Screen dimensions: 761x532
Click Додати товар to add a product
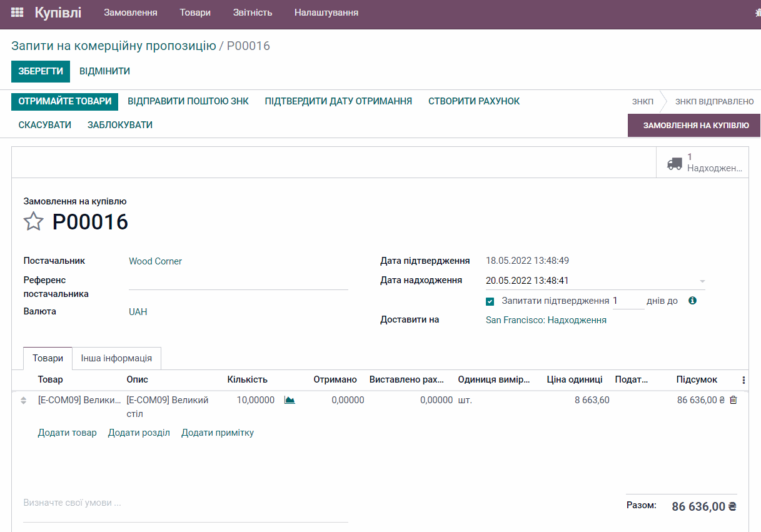[67, 432]
